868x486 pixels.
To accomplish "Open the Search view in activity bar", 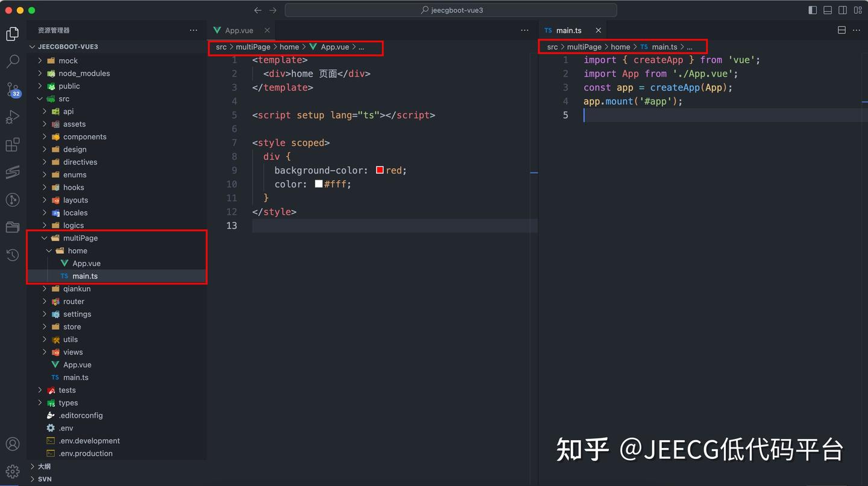I will pos(13,62).
